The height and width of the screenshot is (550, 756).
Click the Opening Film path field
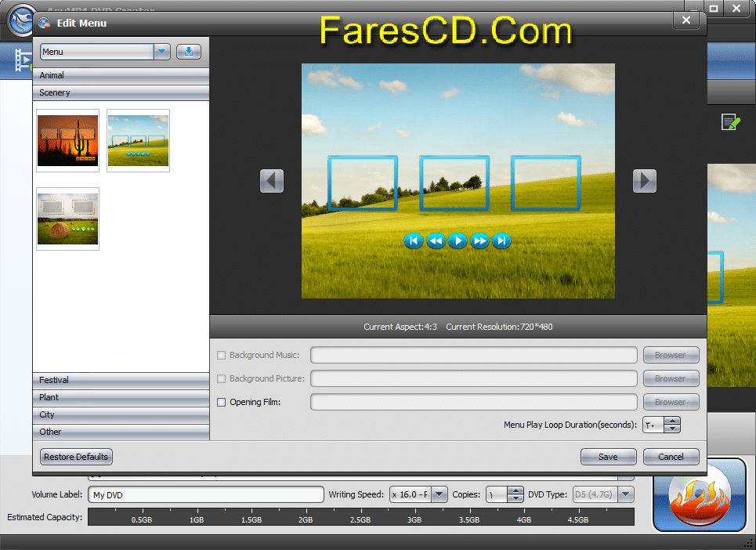coord(474,402)
